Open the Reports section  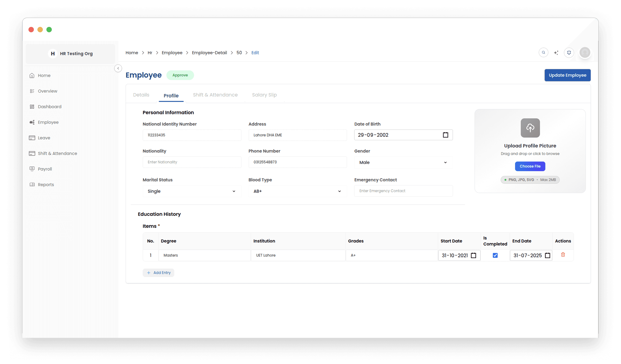pyautogui.click(x=46, y=184)
